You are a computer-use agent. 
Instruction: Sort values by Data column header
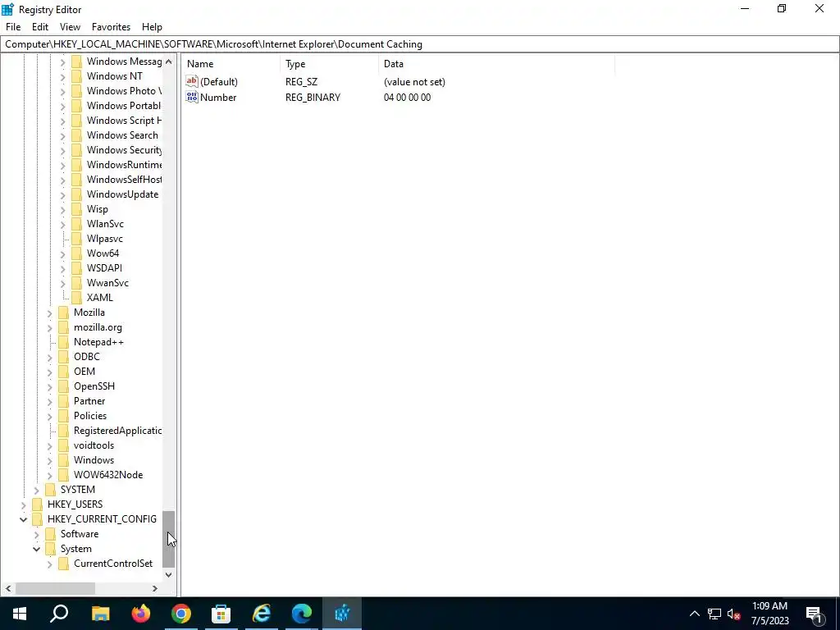496,64
